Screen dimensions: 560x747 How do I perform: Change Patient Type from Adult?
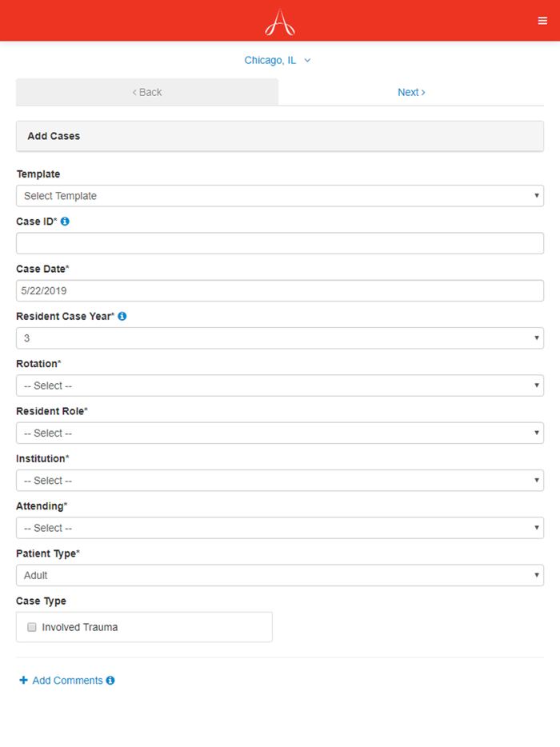click(x=280, y=574)
